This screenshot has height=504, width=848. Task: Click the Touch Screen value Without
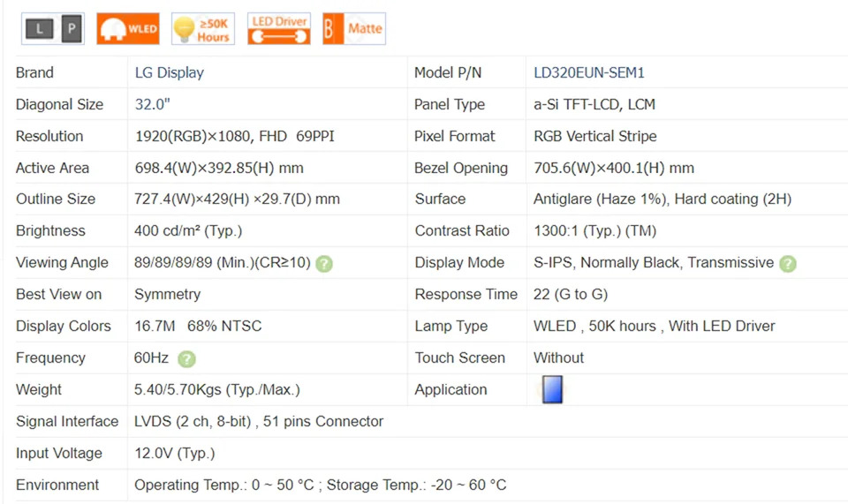pyautogui.click(x=558, y=357)
